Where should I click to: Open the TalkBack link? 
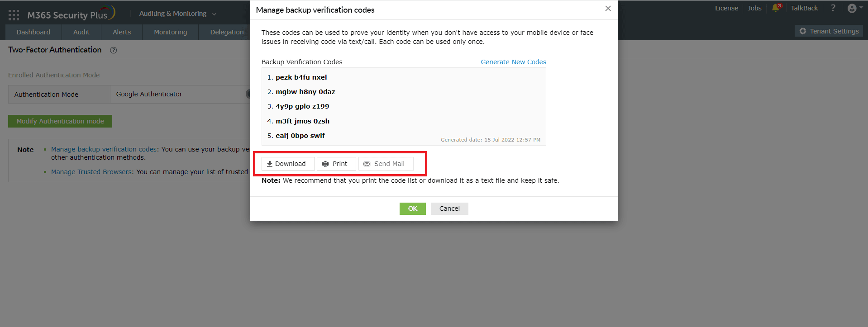pos(804,8)
